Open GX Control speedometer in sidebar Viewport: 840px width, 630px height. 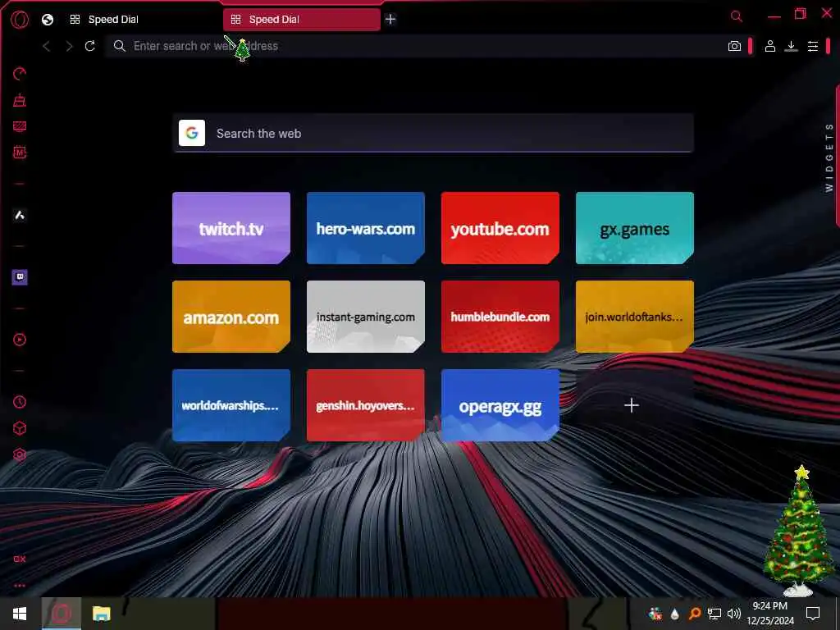tap(20, 74)
